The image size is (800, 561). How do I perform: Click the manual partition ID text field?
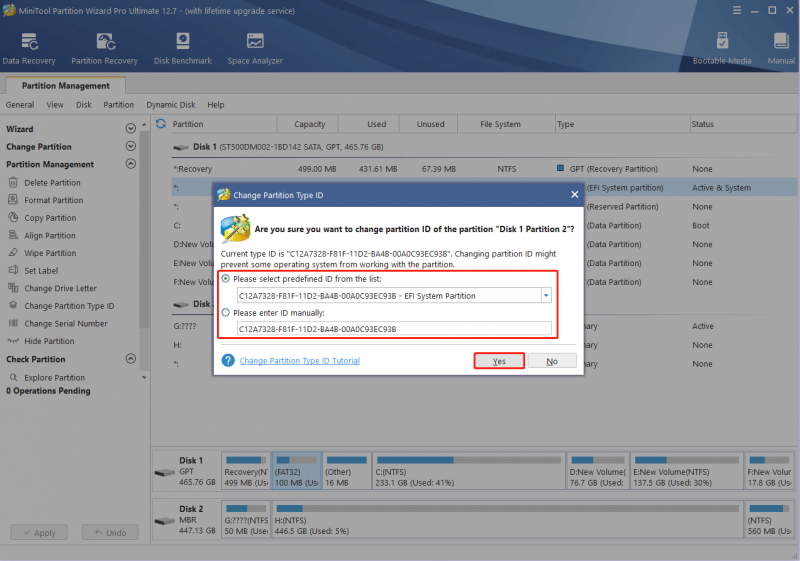tap(394, 329)
